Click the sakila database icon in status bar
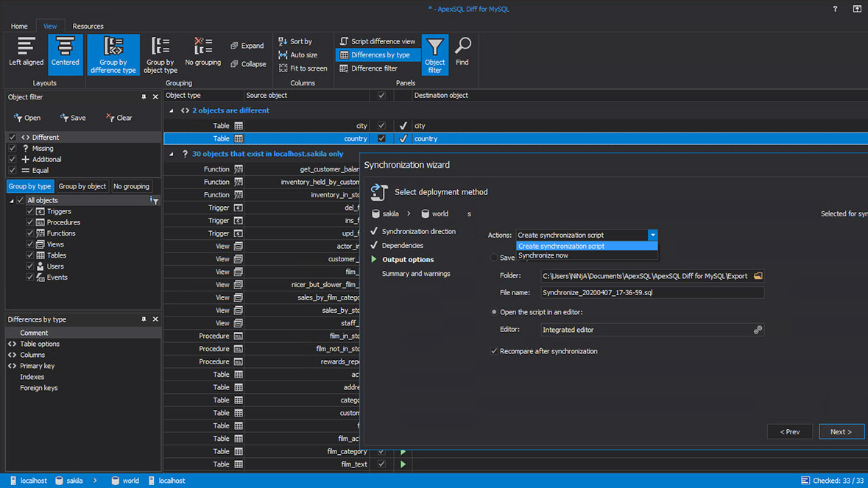This screenshot has height=488, width=868. point(60,481)
